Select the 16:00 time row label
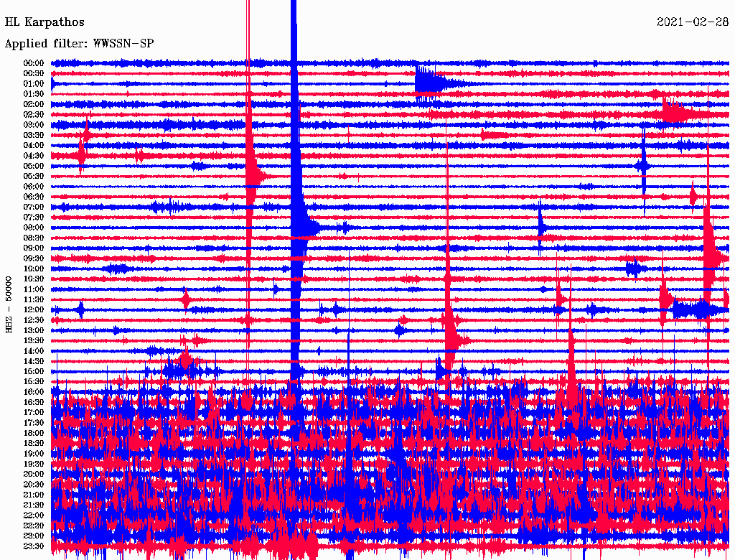 (34, 391)
